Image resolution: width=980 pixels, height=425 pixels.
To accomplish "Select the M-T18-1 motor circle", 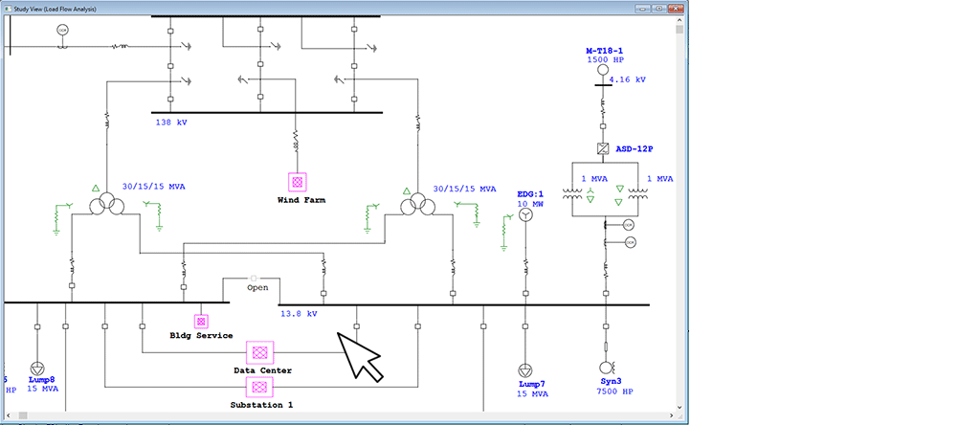I will coord(603,71).
